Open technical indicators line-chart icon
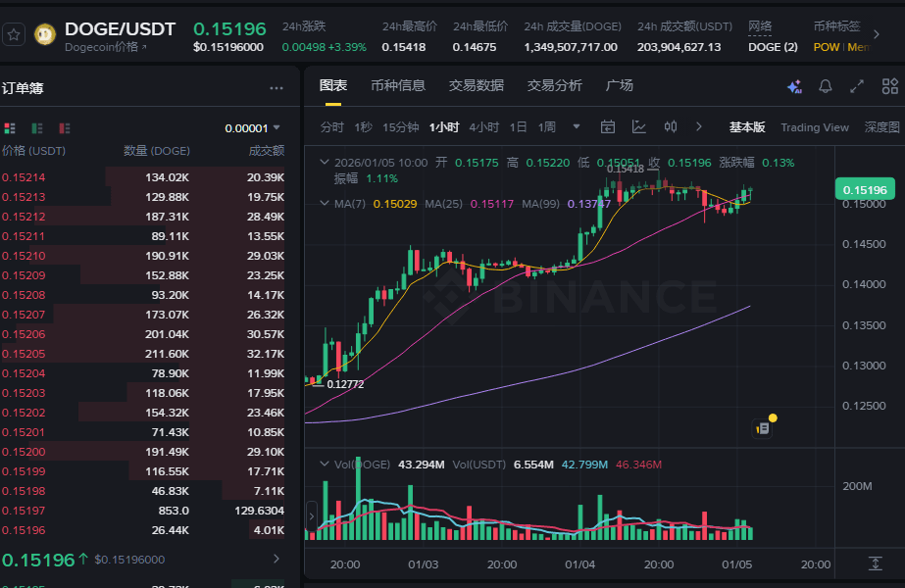905x588 pixels. [x=639, y=127]
